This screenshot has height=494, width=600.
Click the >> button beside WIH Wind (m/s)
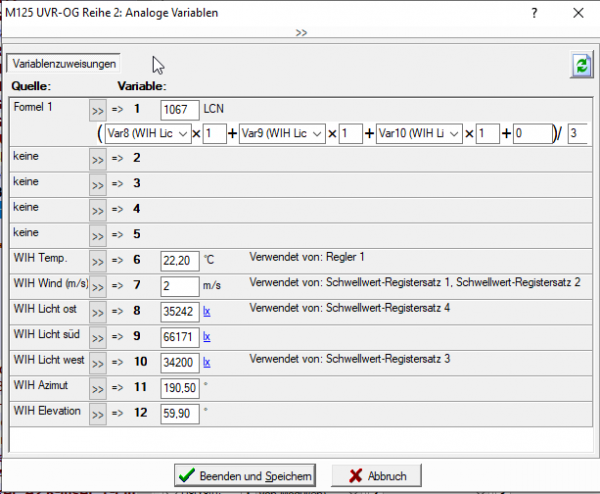tap(97, 286)
